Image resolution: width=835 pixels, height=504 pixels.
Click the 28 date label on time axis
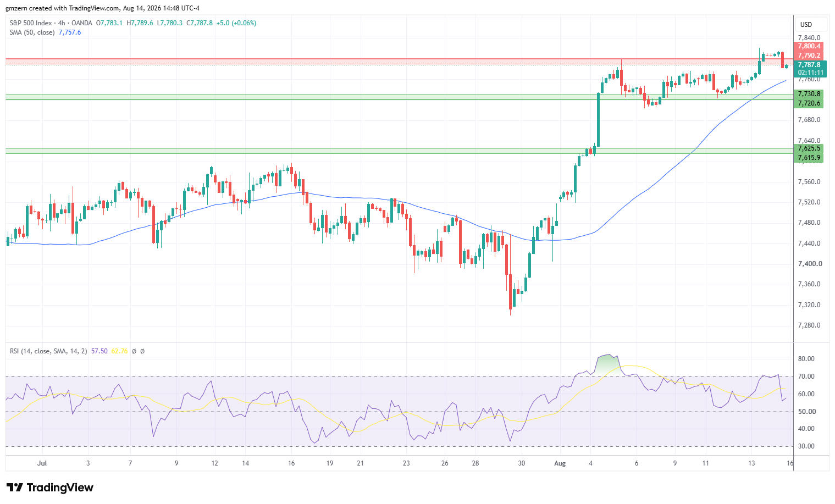(x=475, y=463)
